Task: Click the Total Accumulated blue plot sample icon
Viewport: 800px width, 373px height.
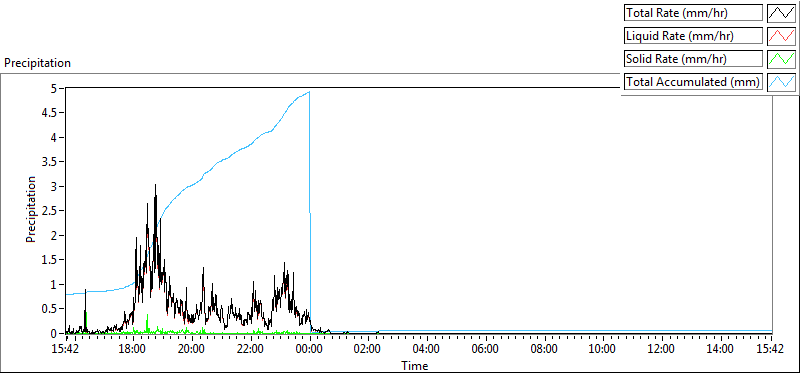Action: coord(781,82)
